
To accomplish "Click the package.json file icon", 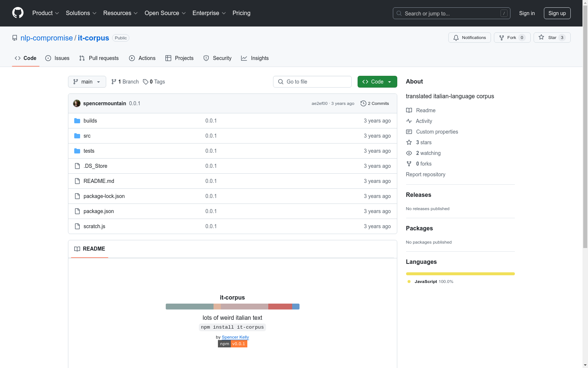I will pyautogui.click(x=77, y=211).
